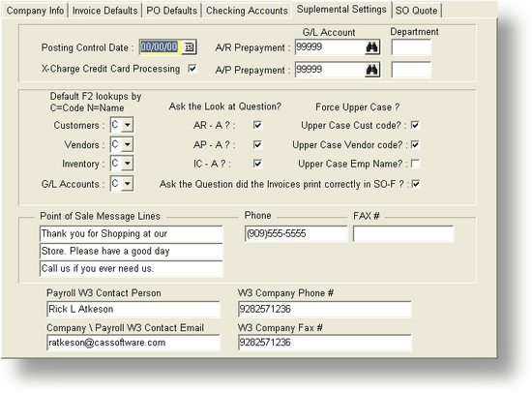Screen dimensions: 532x393
Task: Click W3 Company Phone # field
Action: pyautogui.click(x=325, y=309)
